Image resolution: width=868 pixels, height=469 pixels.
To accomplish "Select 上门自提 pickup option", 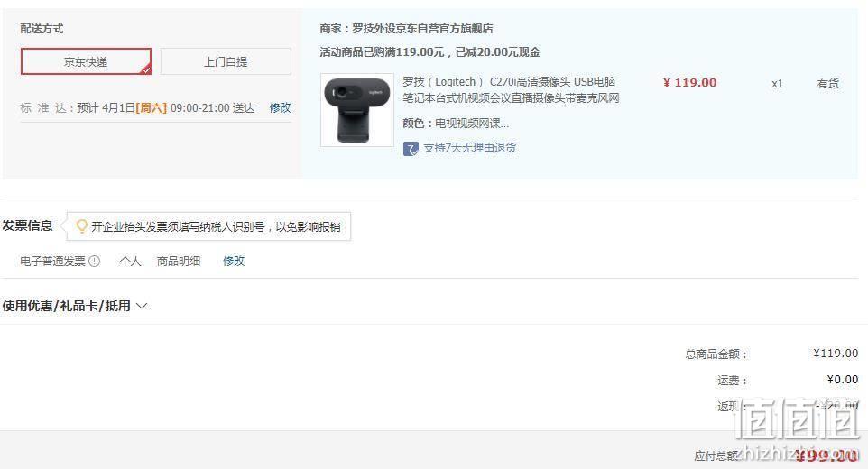I will pyautogui.click(x=226, y=61).
